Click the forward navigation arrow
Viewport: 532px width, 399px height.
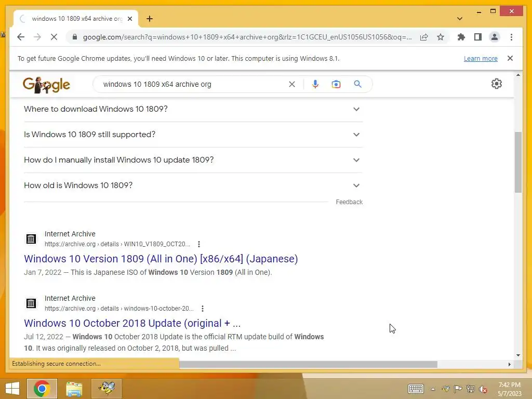(x=37, y=37)
